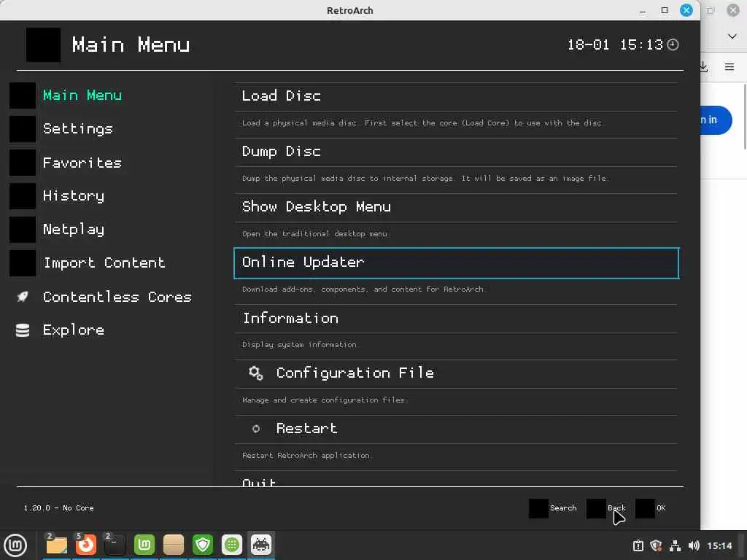The image size is (747, 560).
Task: Click the update notifier tray icon
Action: point(638,545)
